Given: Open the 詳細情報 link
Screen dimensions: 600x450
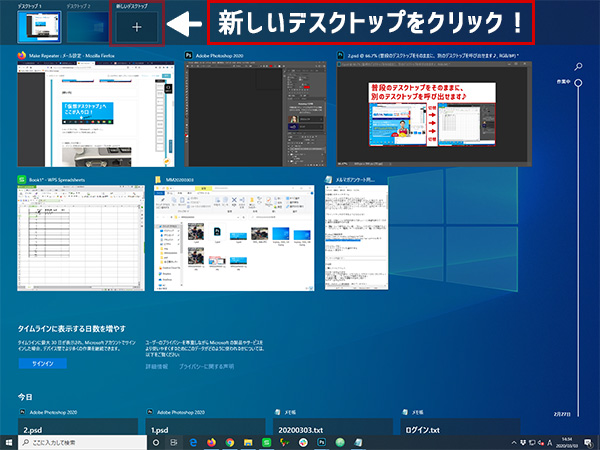Looking at the screenshot, I should [157, 367].
